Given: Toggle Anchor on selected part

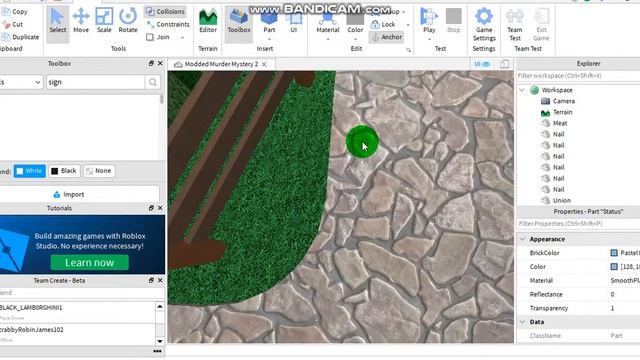Looking at the screenshot, I should pos(386,37).
